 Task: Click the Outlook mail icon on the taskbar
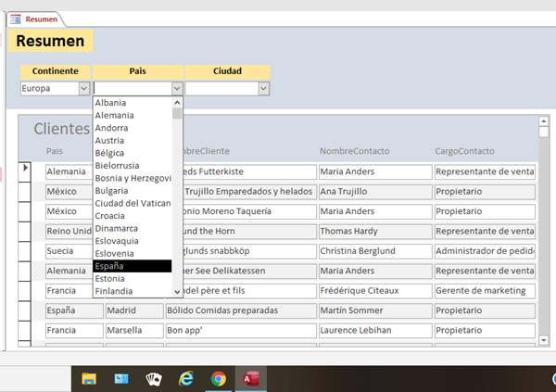[121, 378]
